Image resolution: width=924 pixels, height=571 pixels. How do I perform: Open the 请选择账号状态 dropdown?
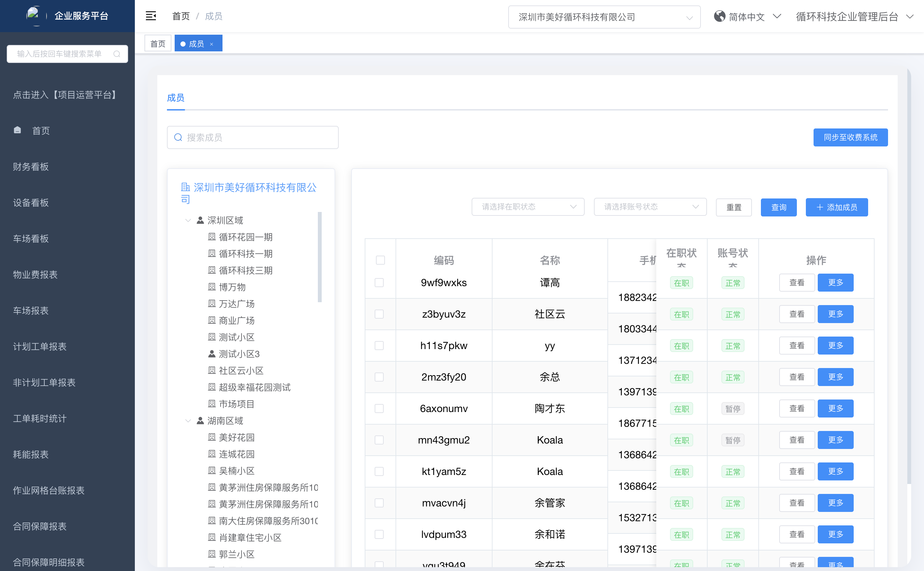pyautogui.click(x=649, y=206)
